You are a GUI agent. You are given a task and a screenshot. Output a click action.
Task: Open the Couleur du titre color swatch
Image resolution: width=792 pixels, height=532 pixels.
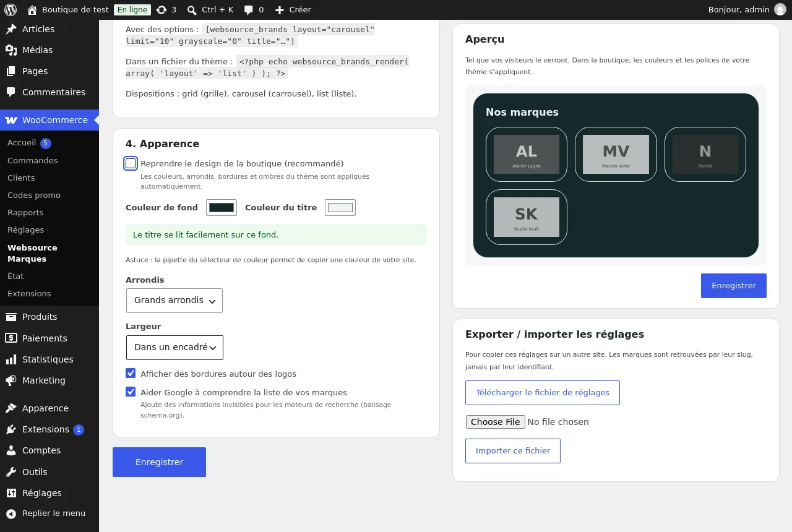340,208
